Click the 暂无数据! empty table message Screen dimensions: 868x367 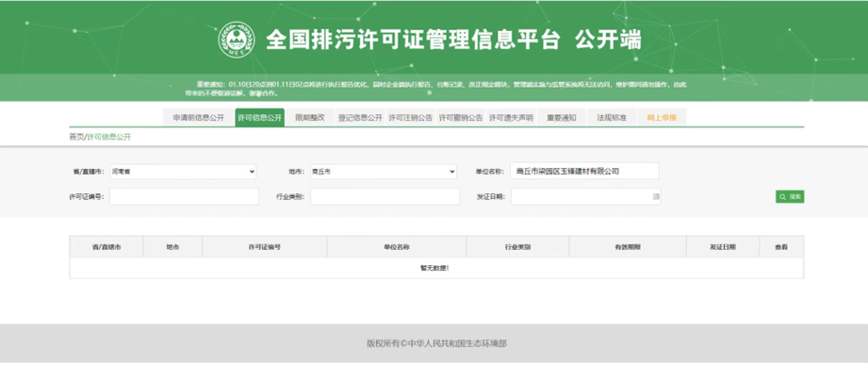pos(434,268)
